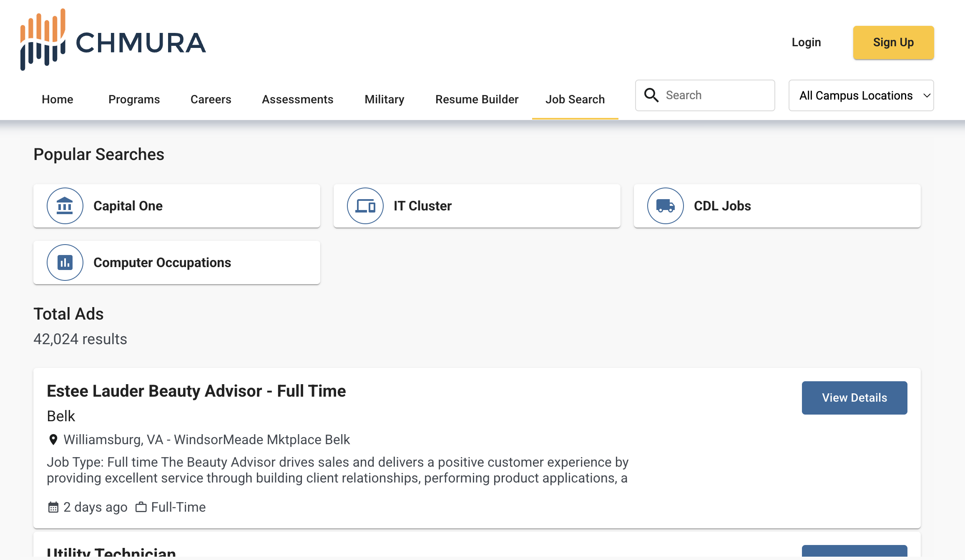The height and width of the screenshot is (560, 965).
Task: Click the yellow Sign Up button
Action: pyautogui.click(x=893, y=42)
